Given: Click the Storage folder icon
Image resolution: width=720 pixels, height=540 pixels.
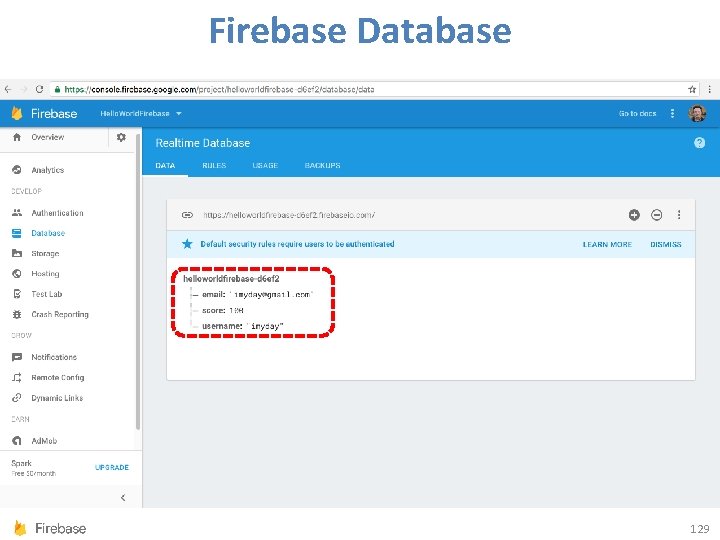Looking at the screenshot, I should [17, 253].
